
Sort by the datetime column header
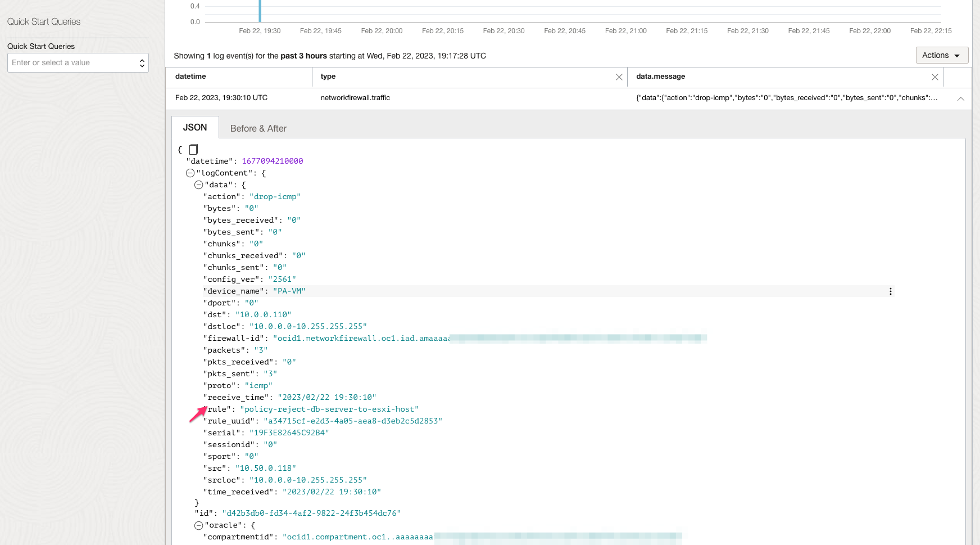pos(190,76)
